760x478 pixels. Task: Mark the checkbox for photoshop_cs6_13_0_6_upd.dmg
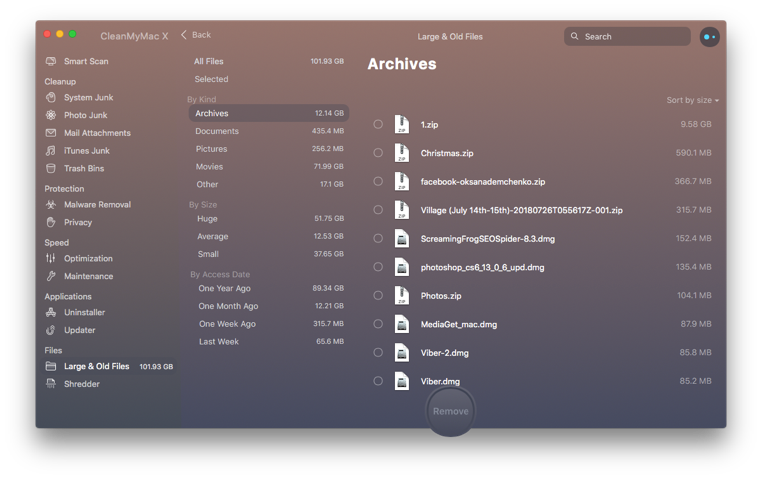click(x=378, y=267)
